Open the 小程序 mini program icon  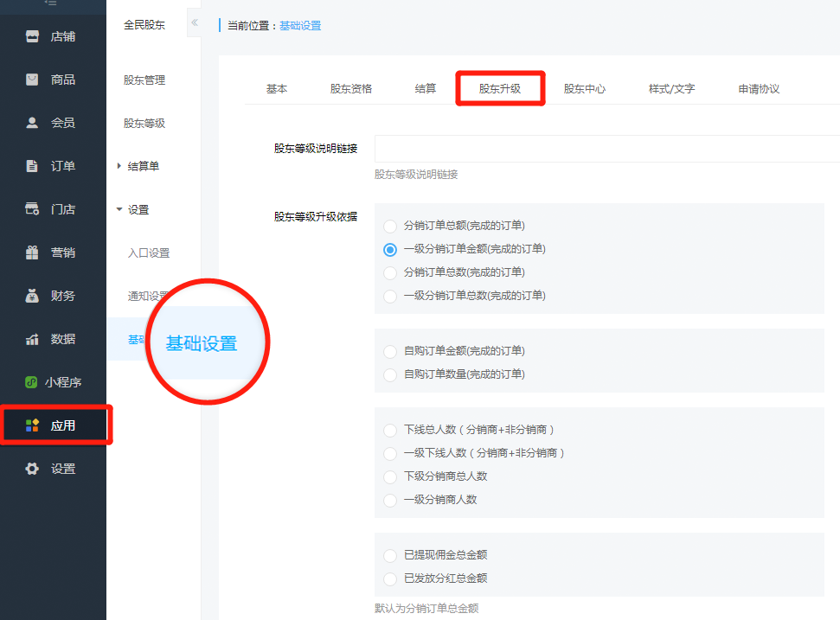tap(31, 382)
